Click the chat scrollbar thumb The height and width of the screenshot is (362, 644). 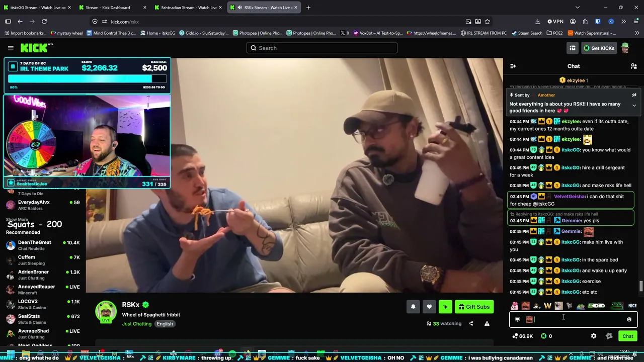coord(640,286)
